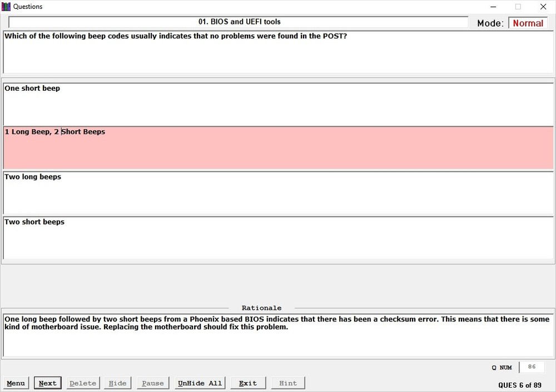
Task: Click UnHide All button
Action: coord(200,383)
